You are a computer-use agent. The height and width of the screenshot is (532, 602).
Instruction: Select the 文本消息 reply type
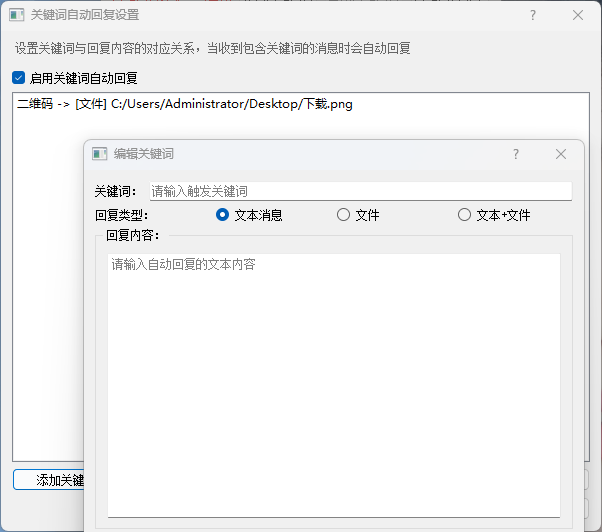[223, 214]
